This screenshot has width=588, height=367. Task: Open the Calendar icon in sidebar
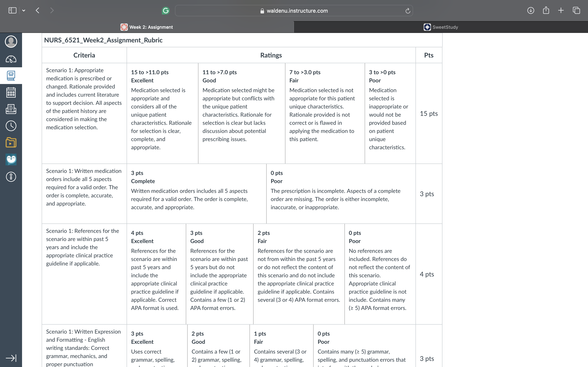click(x=11, y=93)
